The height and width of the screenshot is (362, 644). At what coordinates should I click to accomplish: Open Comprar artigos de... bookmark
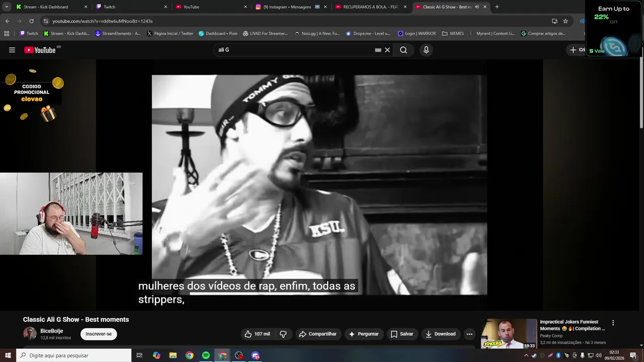[543, 34]
